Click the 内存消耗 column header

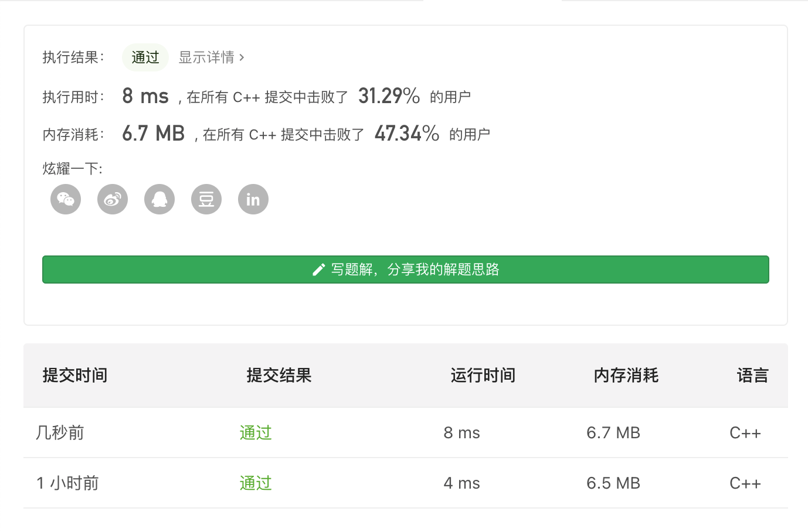[626, 376]
